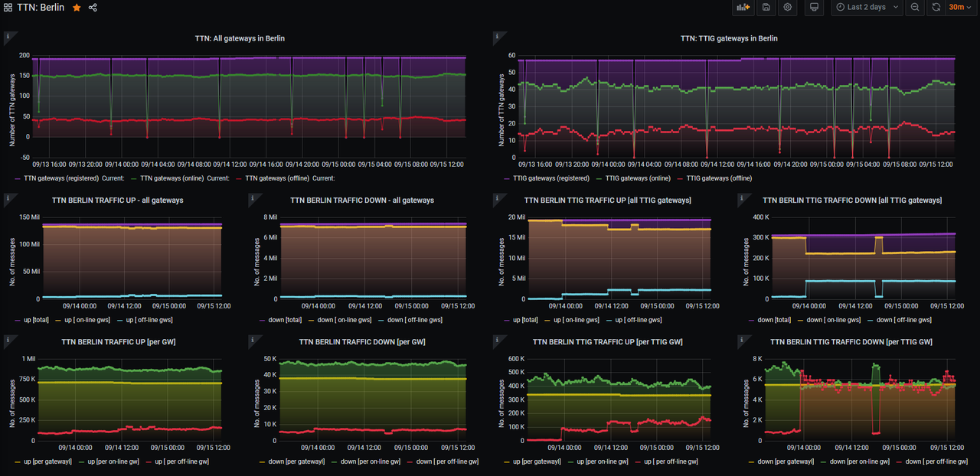
Task: Click the 1 Mil y-axis label
Action: [x=29, y=359]
